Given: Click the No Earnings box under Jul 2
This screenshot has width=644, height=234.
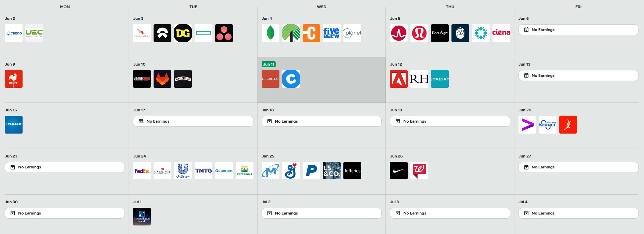Looking at the screenshot, I should [321, 213].
